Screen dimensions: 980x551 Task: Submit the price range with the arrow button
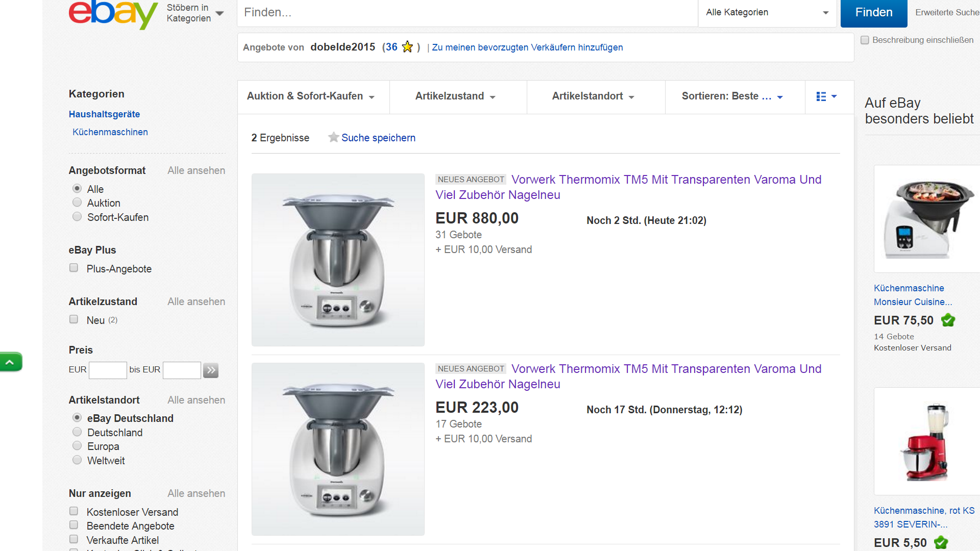(210, 370)
